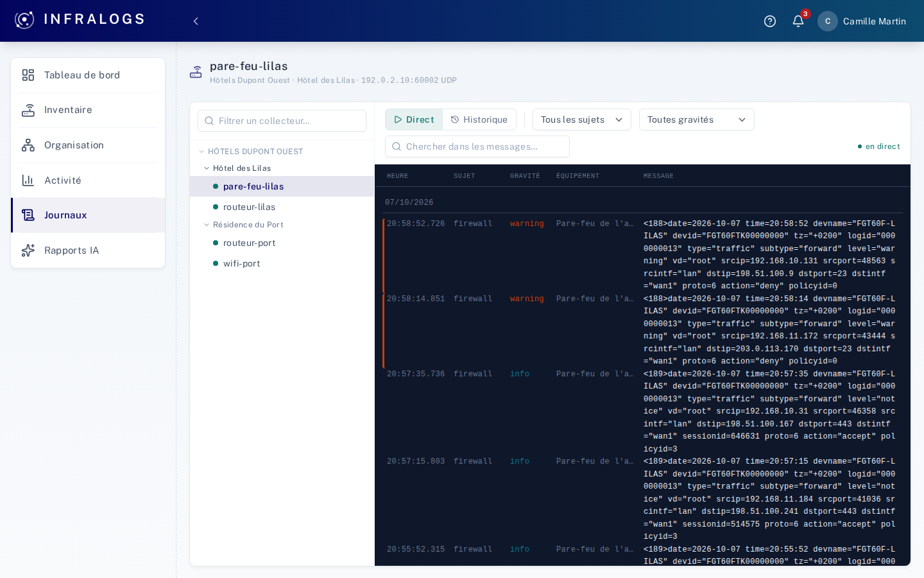This screenshot has width=924, height=578.
Task: Open the Toutes gravités dropdown
Action: [697, 119]
